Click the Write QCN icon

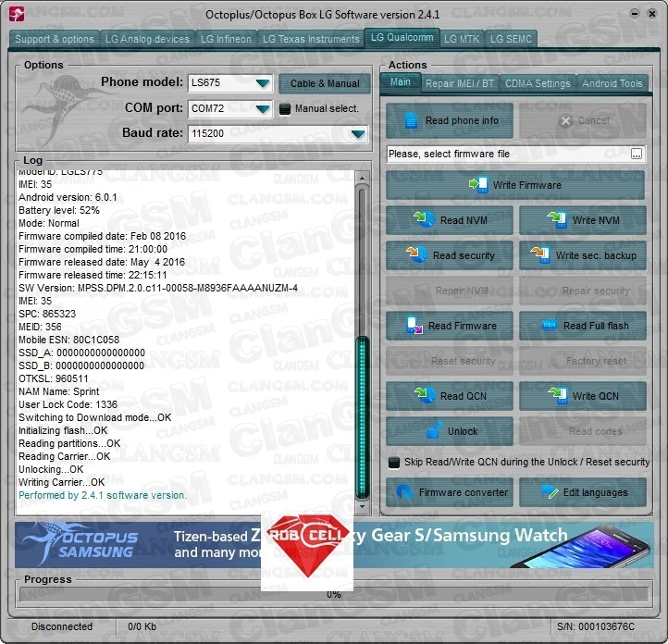(557, 395)
